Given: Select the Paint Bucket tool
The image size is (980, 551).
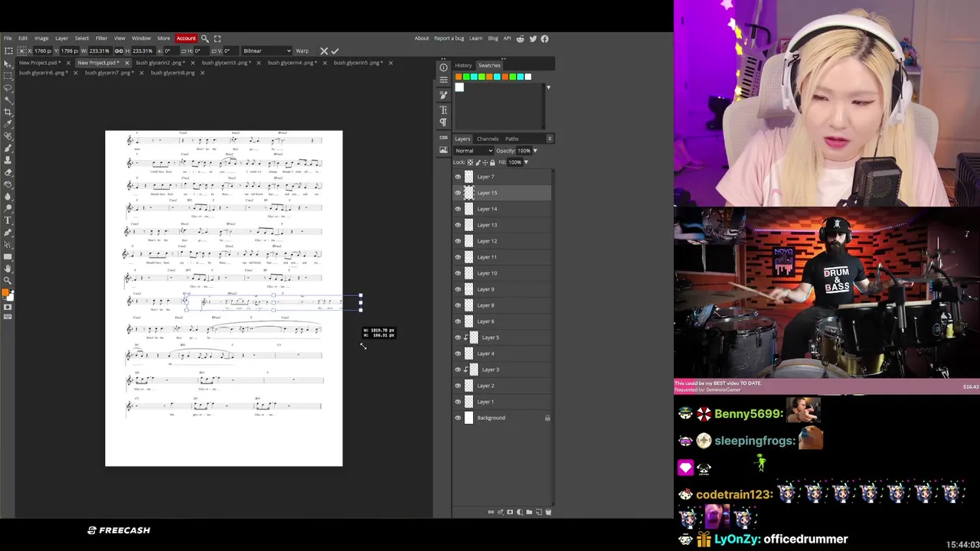Looking at the screenshot, I should point(8,184).
